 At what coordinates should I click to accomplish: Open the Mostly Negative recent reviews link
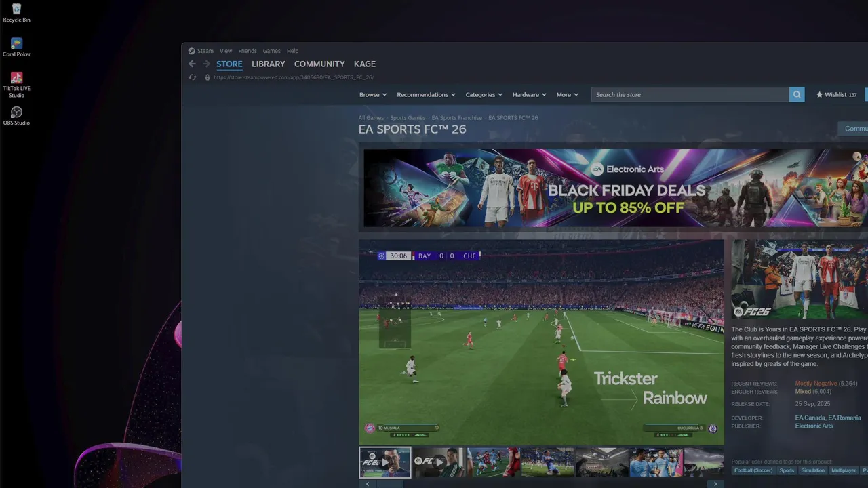click(816, 384)
